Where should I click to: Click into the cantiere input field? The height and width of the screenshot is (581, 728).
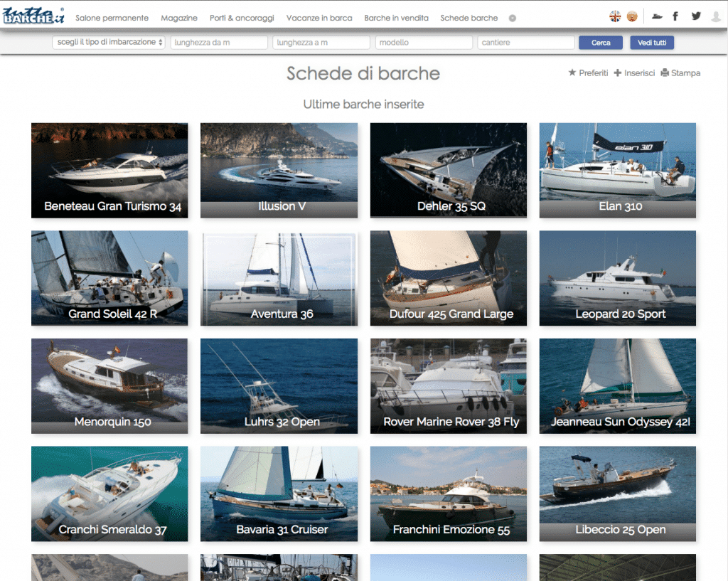(x=526, y=42)
